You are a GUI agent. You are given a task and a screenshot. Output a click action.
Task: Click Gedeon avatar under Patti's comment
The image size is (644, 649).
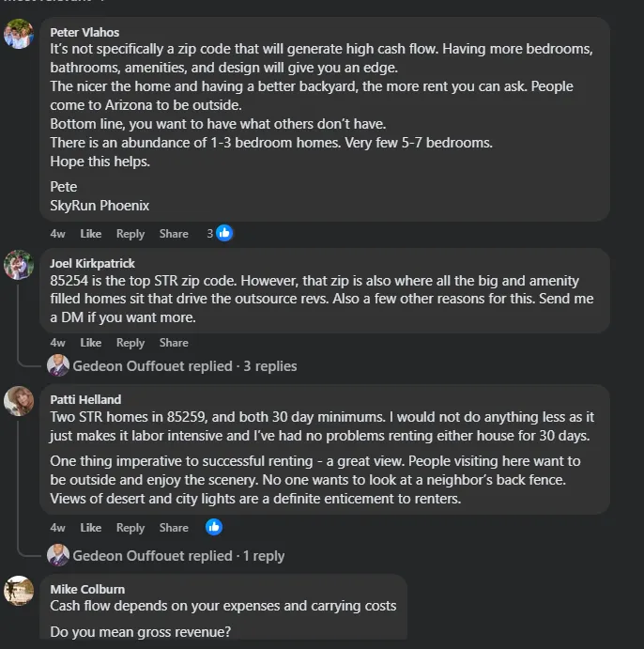tap(58, 555)
